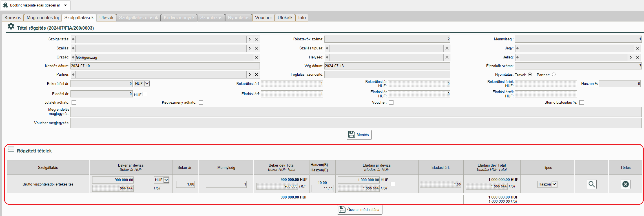Screen dimensions: 644x216
Task: Open the Jelleg lookup arrow button
Action: coord(631,57)
